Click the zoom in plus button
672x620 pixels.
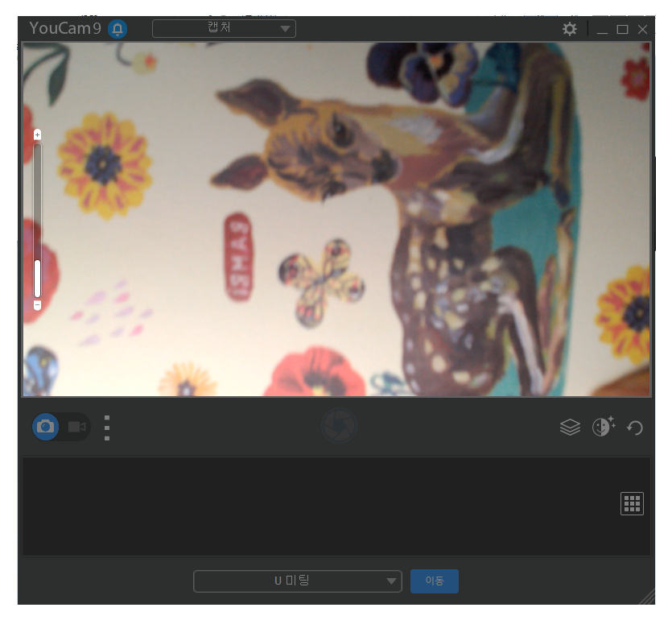pyautogui.click(x=38, y=134)
